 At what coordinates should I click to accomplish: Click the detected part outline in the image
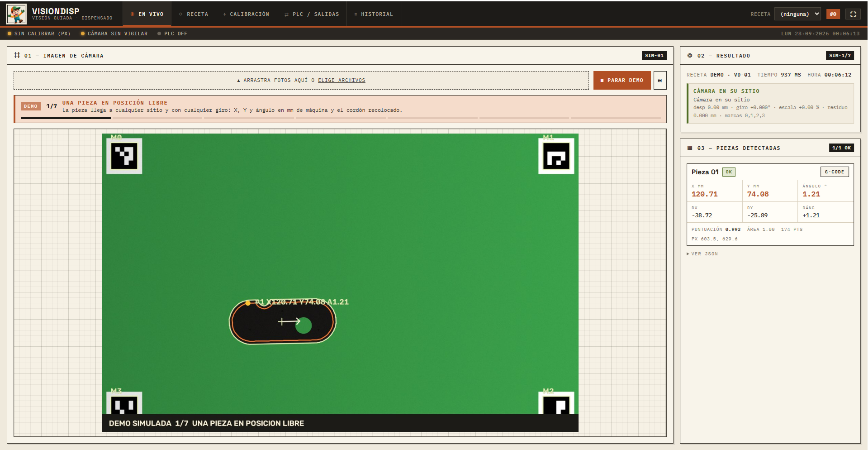(x=283, y=322)
